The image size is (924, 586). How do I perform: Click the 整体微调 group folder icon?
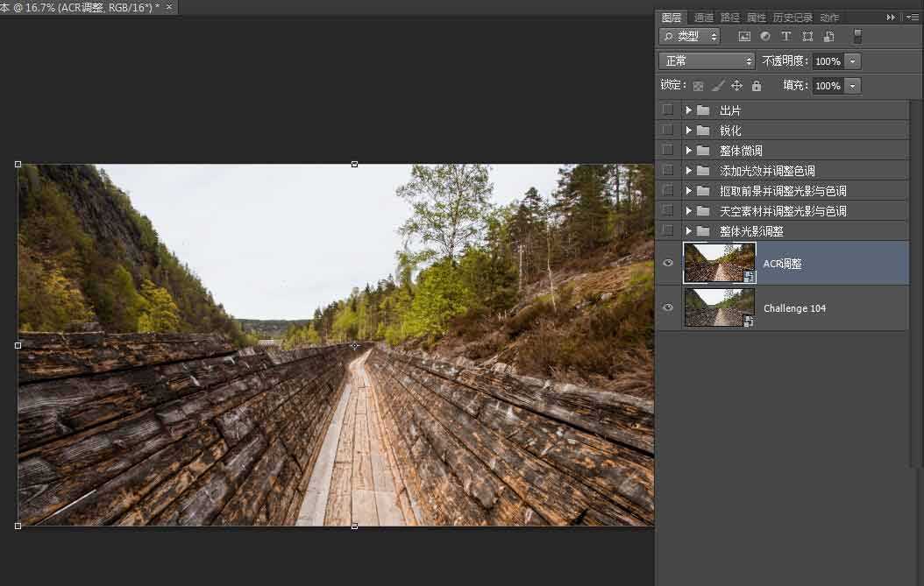click(703, 150)
